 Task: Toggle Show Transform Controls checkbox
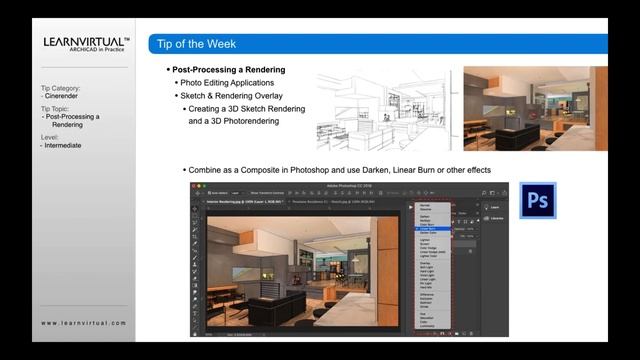[249, 193]
